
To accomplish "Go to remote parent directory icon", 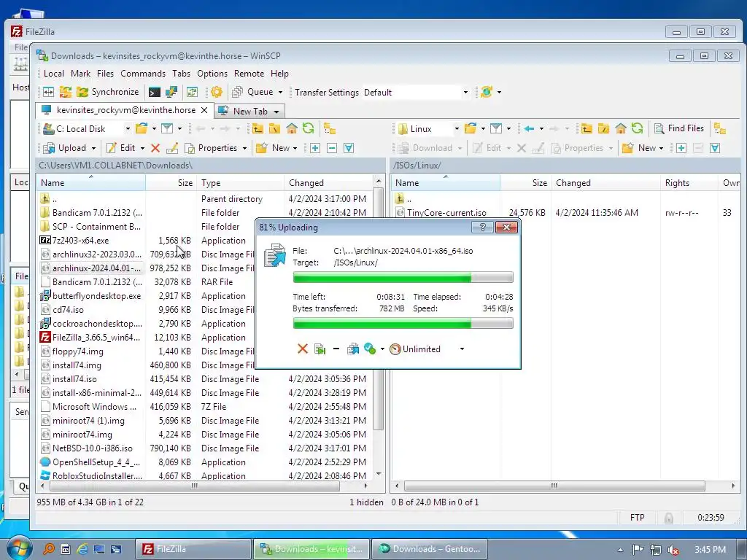I will coord(587,128).
